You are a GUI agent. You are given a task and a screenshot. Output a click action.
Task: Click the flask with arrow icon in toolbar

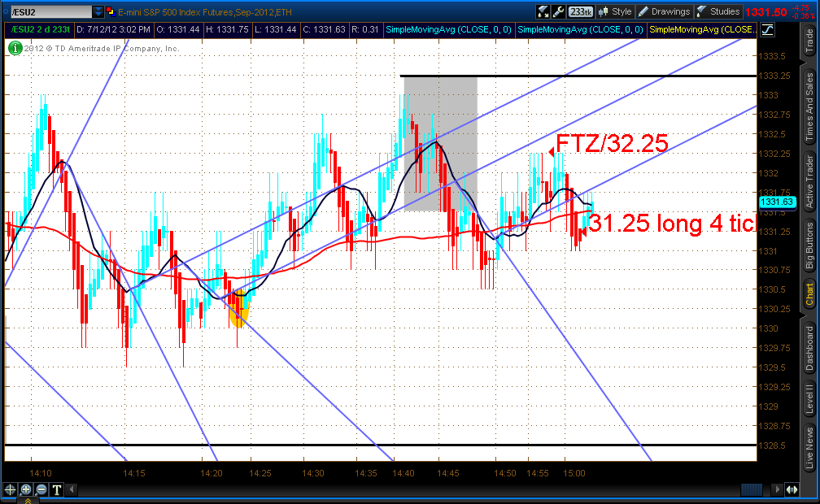pyautogui.click(x=543, y=11)
